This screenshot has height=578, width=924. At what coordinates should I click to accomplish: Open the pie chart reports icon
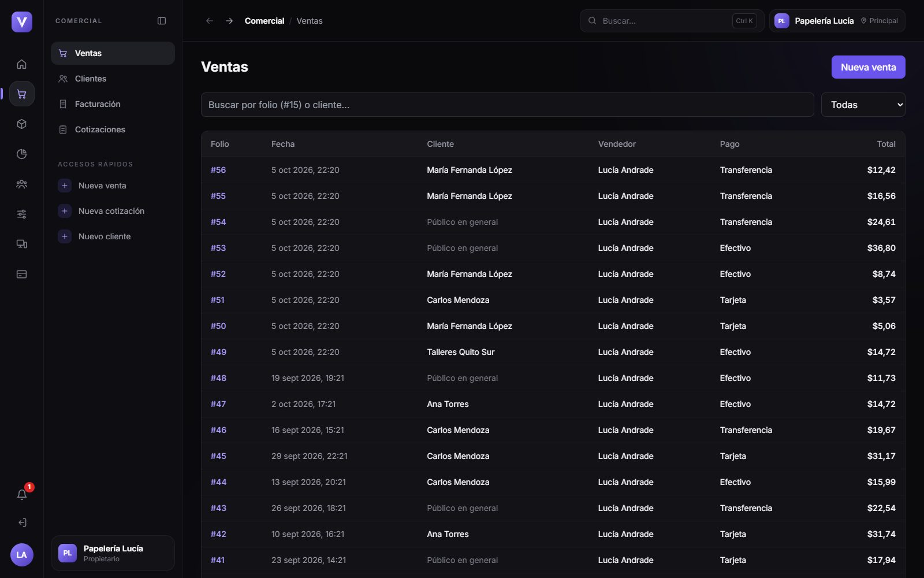pyautogui.click(x=21, y=154)
